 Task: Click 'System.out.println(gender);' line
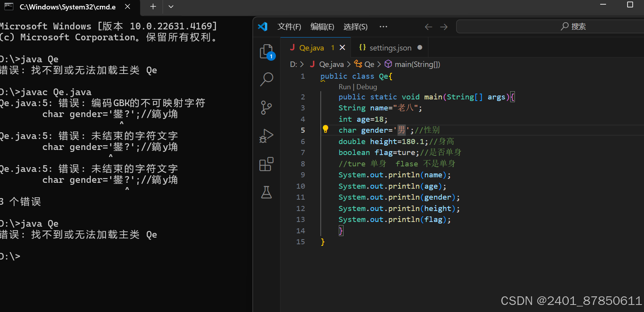tap(399, 197)
